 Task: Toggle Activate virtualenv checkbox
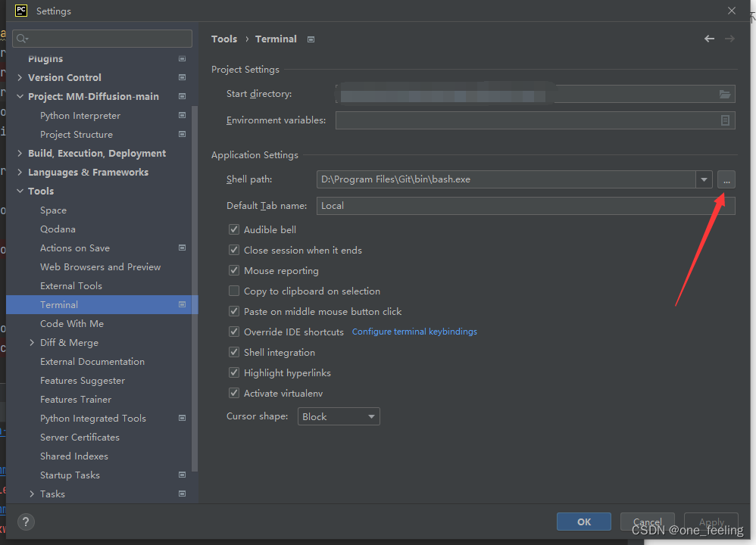click(x=234, y=393)
